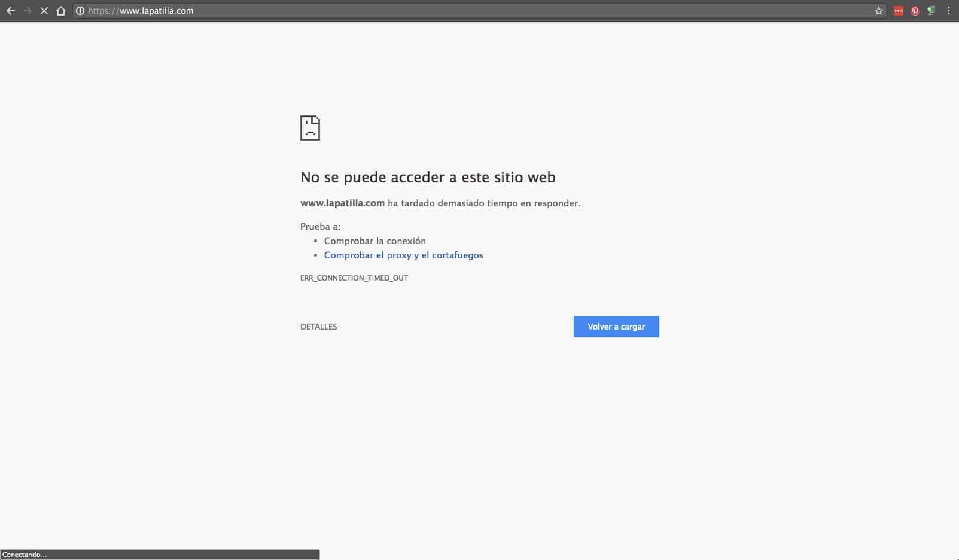
Task: Open the Chrome three-dot menu
Action: 949,11
